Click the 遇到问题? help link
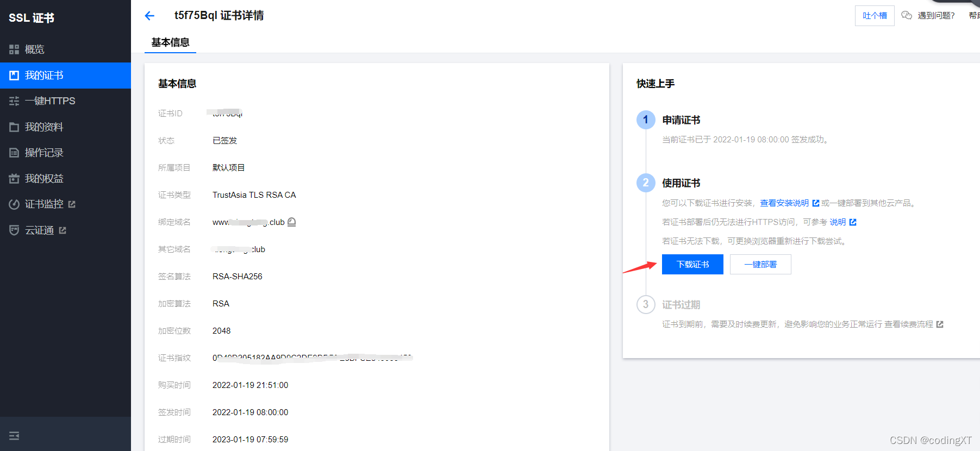The image size is (980, 451). click(x=936, y=16)
